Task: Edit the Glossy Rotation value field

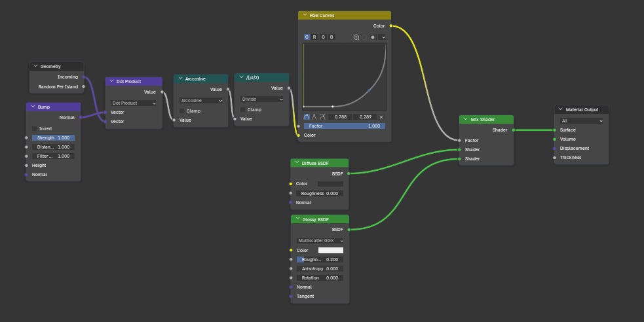Action: click(320, 277)
